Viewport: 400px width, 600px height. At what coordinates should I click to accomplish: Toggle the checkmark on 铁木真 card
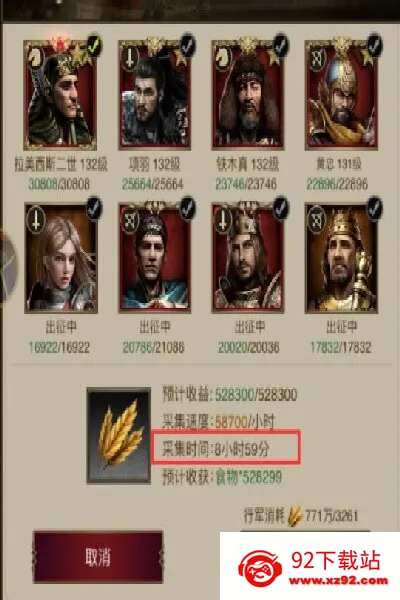click(x=281, y=45)
